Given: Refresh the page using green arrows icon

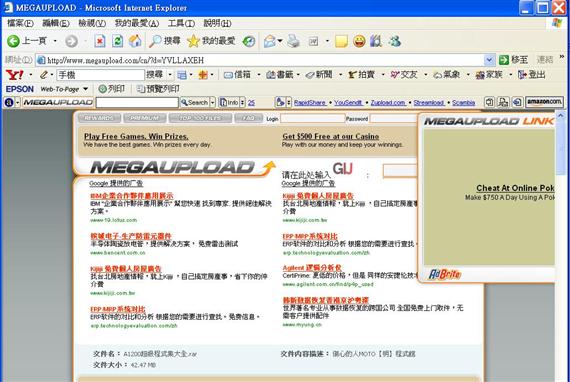Looking at the screenshot, I should (117, 41).
